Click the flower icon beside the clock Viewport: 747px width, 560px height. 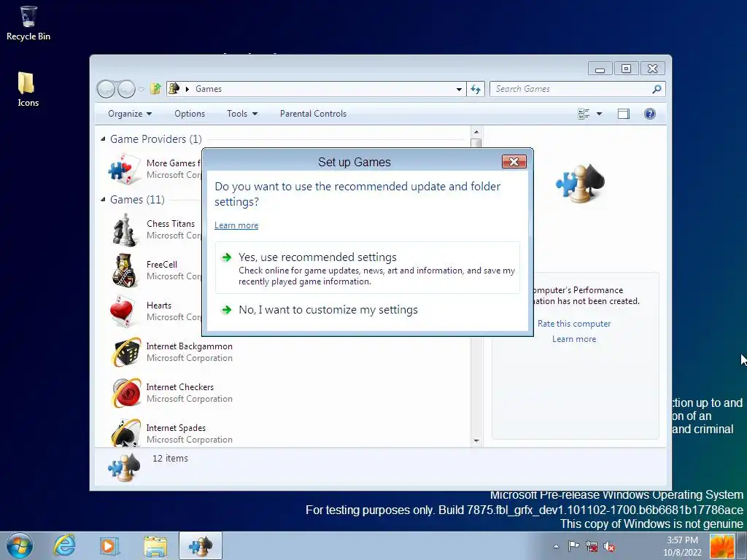(721, 546)
